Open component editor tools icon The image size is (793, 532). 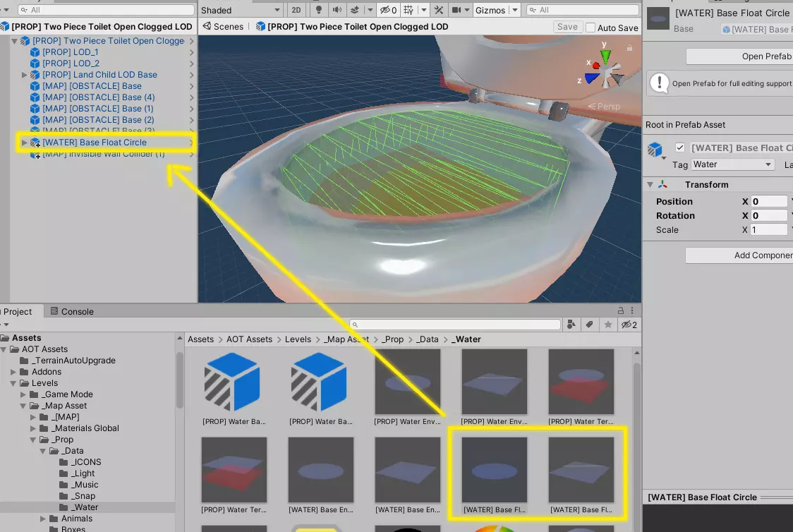click(x=439, y=10)
